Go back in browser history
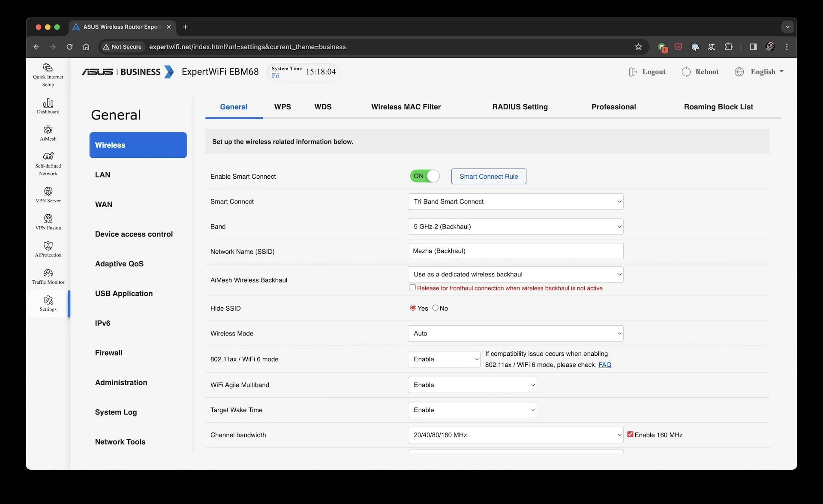This screenshot has height=504, width=823. pos(36,47)
